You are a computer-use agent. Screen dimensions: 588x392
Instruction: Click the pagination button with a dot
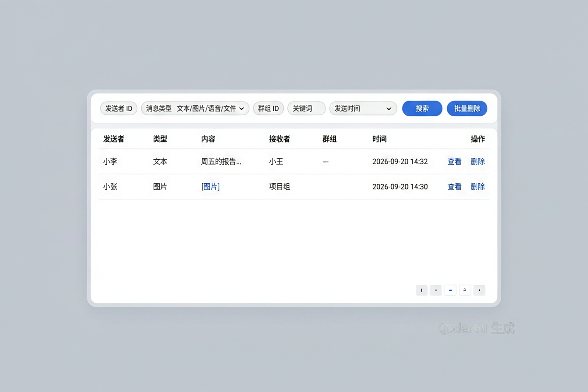pos(436,290)
